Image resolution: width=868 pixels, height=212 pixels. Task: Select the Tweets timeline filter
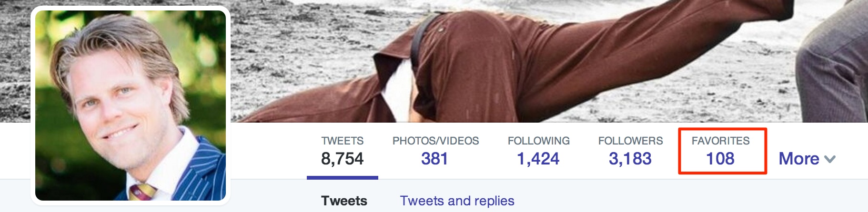click(344, 201)
